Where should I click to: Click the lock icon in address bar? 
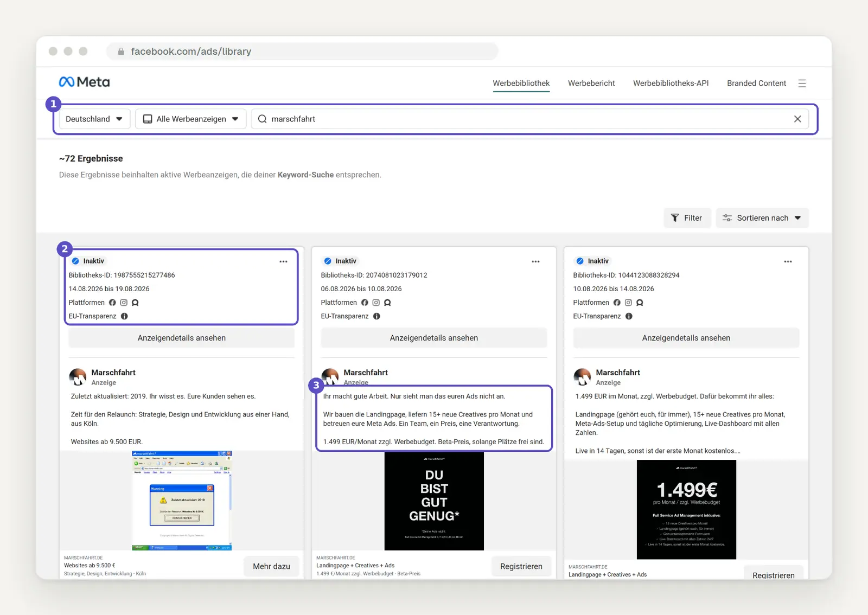pos(121,52)
